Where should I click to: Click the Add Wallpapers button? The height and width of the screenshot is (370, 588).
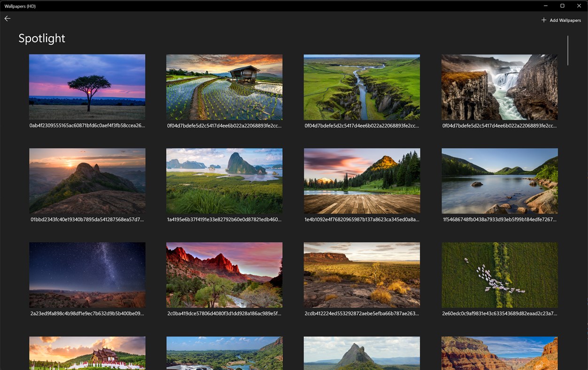tap(565, 20)
